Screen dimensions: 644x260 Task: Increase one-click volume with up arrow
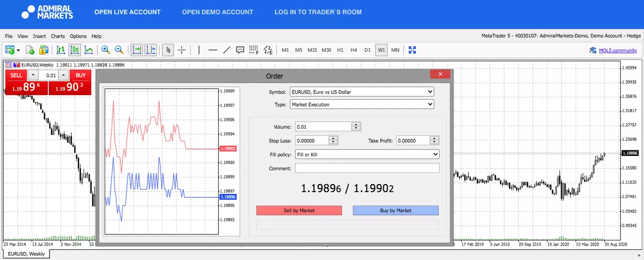[63, 75]
